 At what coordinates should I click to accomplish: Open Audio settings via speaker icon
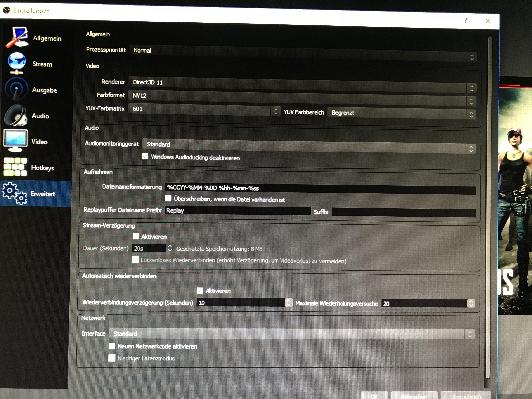coord(15,115)
